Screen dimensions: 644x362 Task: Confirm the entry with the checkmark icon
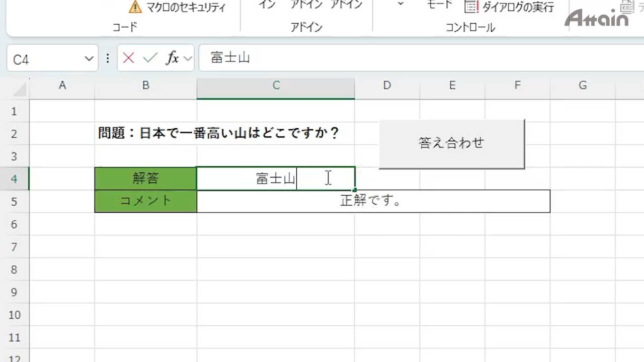pyautogui.click(x=150, y=58)
